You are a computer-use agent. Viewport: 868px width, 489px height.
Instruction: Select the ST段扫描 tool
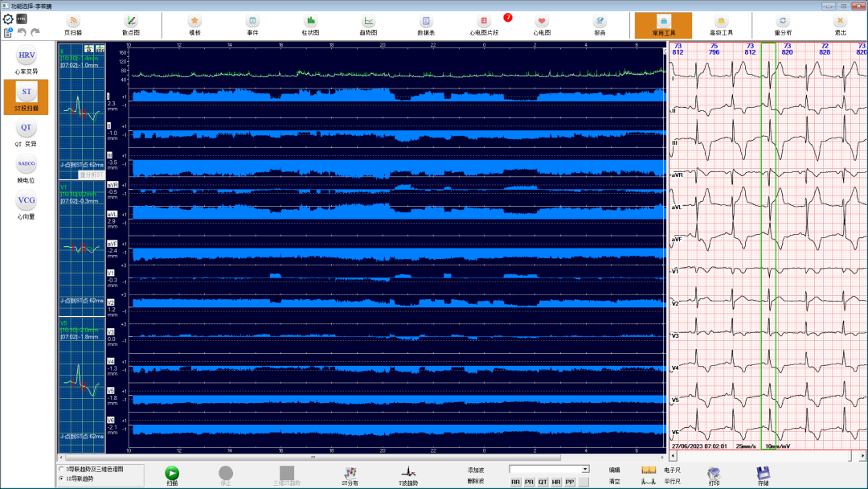tap(26, 97)
